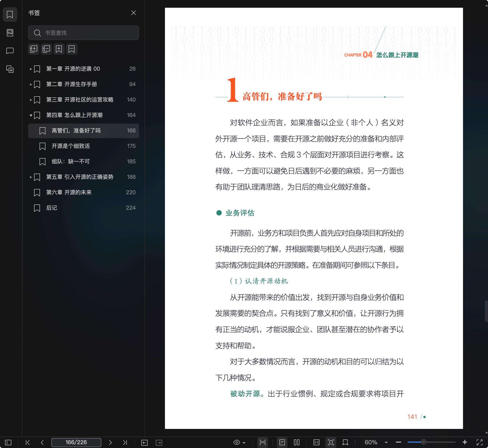Toggle fit page zoom
Screen dimensions: 488x448
[x=331, y=442]
